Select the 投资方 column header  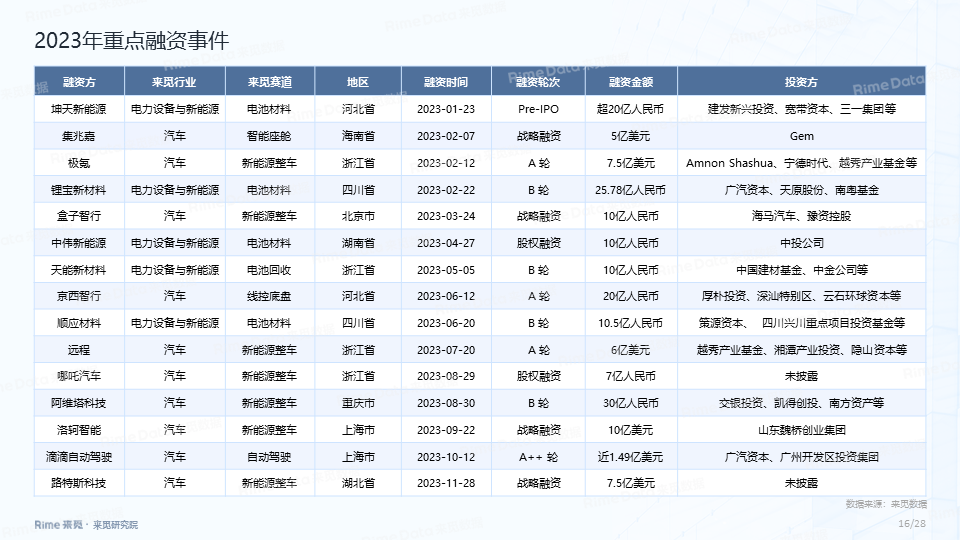[x=801, y=82]
